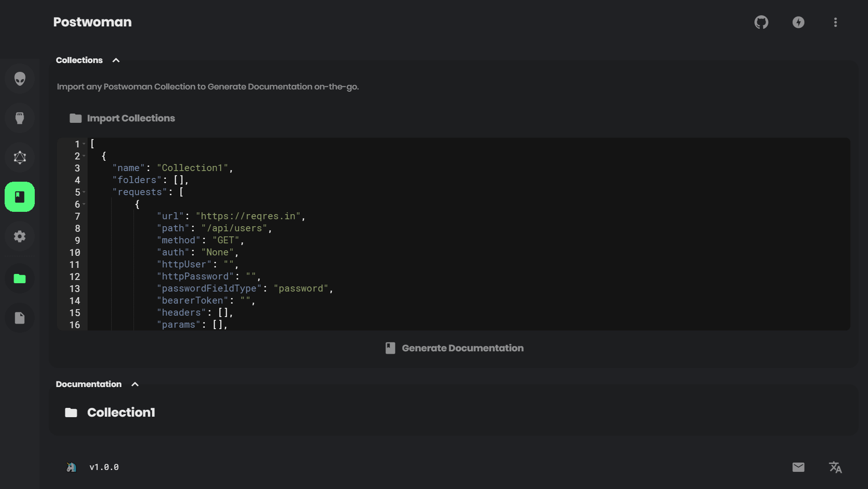Click the Collections section heading
The image size is (868, 489).
(79, 60)
